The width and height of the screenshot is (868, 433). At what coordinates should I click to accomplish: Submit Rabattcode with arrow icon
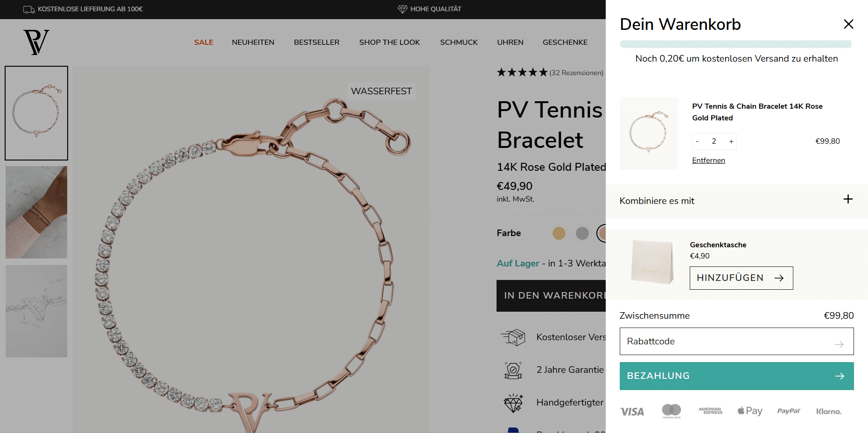click(x=839, y=344)
